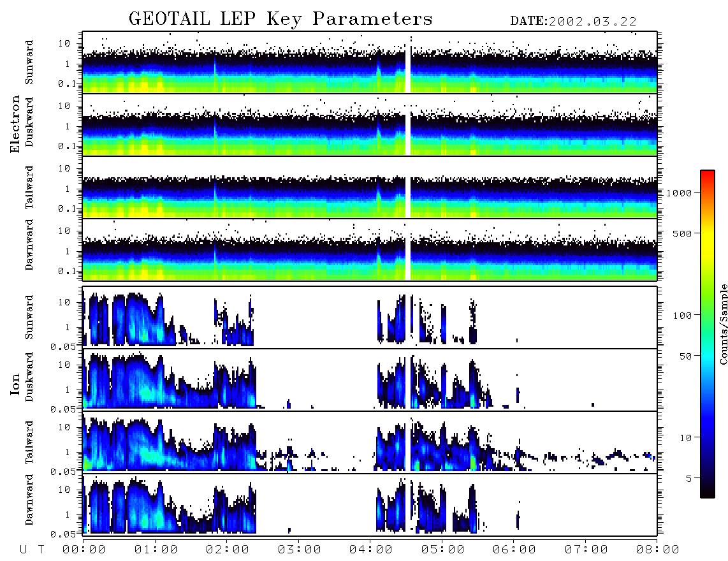Click the "10" tick of Electron Tailward panel
728x561 pixels.
point(64,168)
